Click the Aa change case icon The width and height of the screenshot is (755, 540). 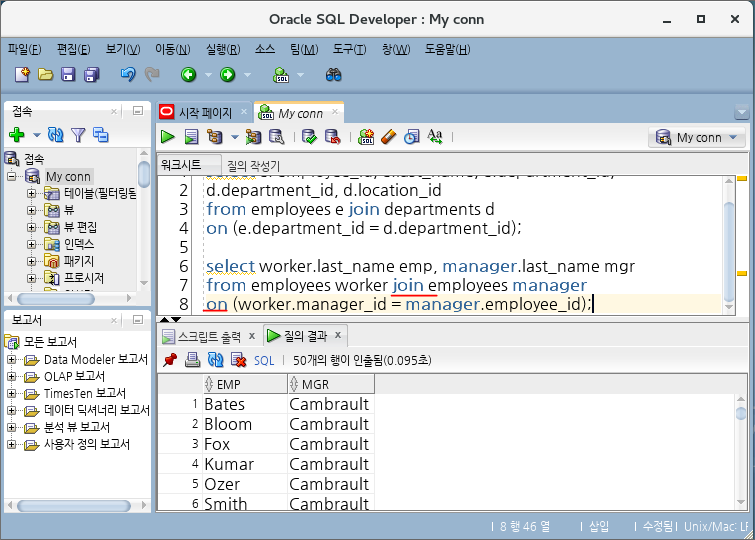point(435,137)
